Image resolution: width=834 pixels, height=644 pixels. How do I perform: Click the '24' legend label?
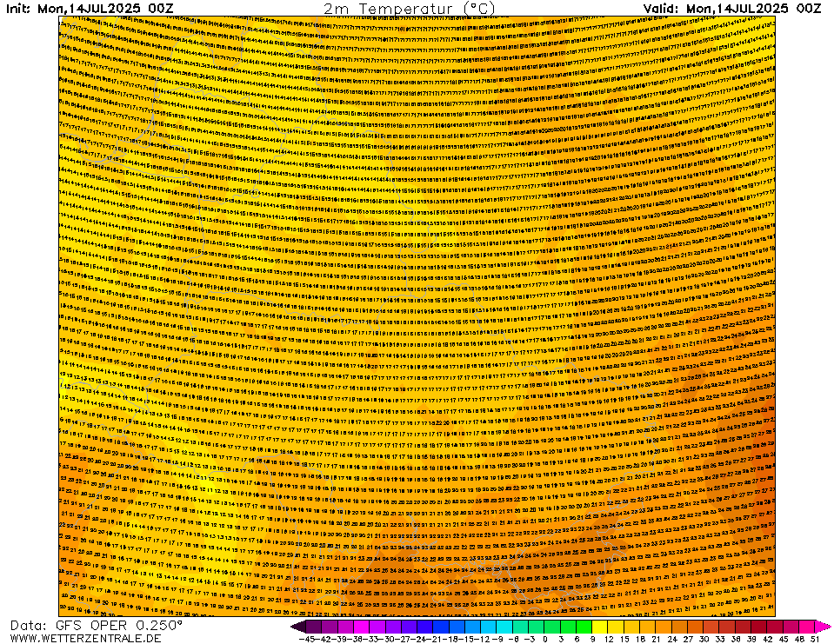pyautogui.click(x=671, y=639)
